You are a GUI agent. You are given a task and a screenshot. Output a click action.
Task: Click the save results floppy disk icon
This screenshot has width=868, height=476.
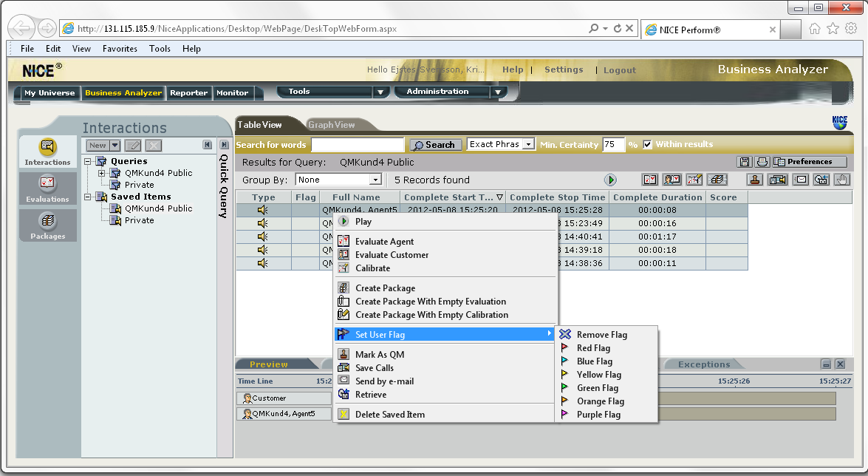pyautogui.click(x=745, y=162)
